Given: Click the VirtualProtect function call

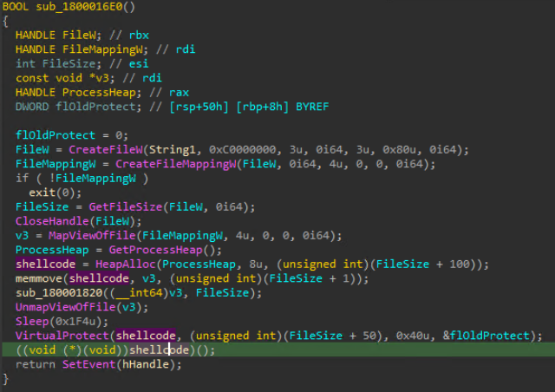Looking at the screenshot, I should [x=62, y=336].
